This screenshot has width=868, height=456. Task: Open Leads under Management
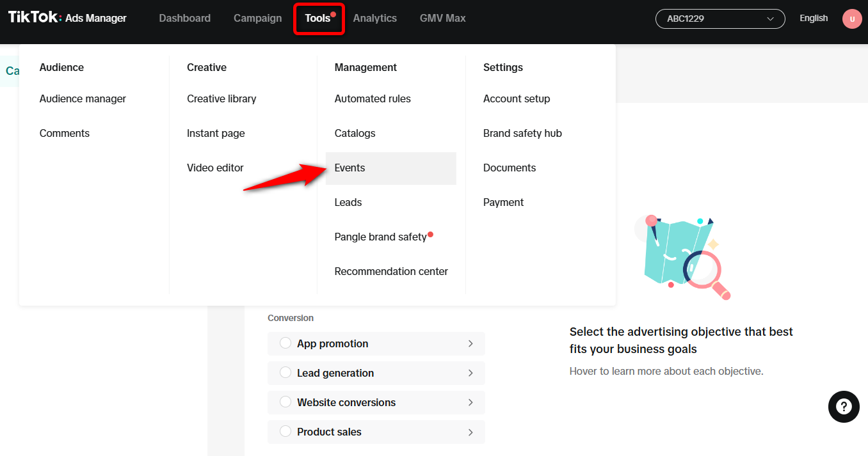pyautogui.click(x=348, y=202)
